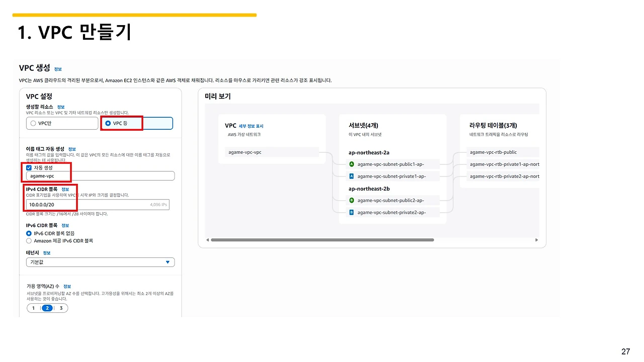Click the IPv4 CIDR field '10.0.0.0/20'
The image size is (644, 362).
(98, 205)
